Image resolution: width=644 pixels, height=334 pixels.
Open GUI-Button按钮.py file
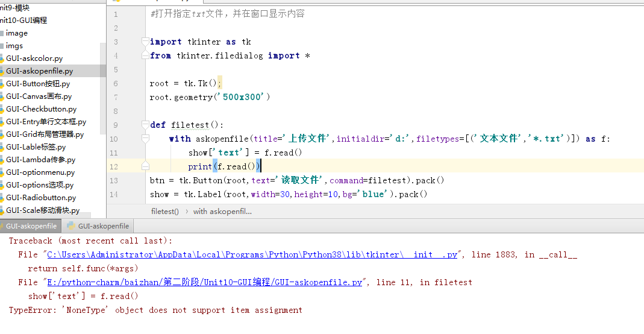tap(38, 84)
